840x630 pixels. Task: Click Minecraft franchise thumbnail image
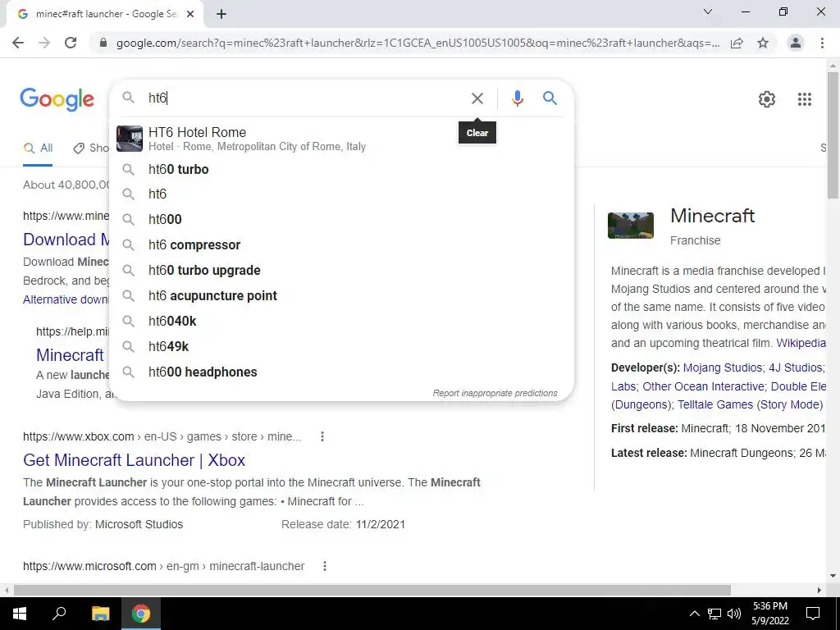631,226
